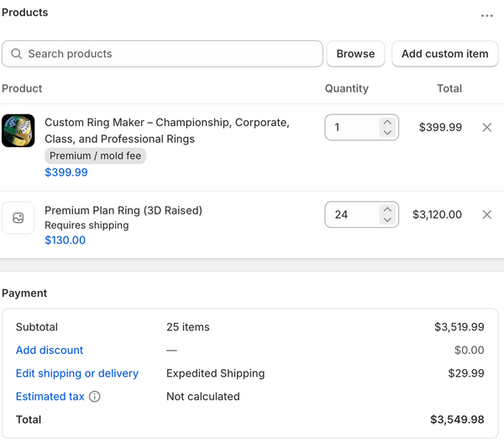The image size is (504, 444).
Task: Edit the $130.00 price link
Action: [x=66, y=240]
